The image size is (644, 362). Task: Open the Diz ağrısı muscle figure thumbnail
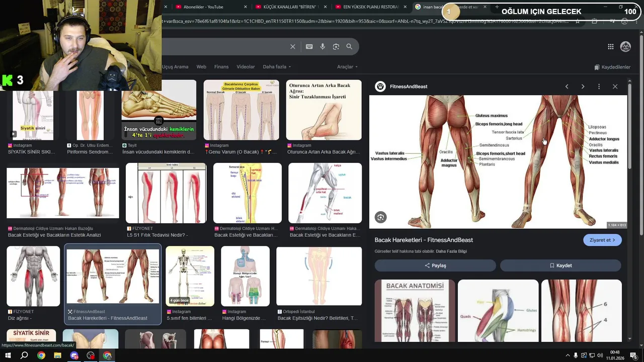(33, 276)
